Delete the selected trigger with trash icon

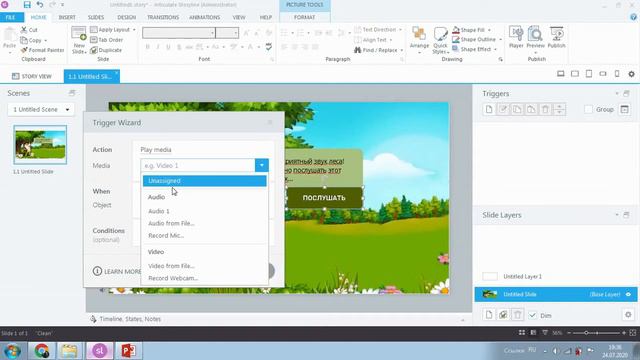pyautogui.click(x=545, y=109)
